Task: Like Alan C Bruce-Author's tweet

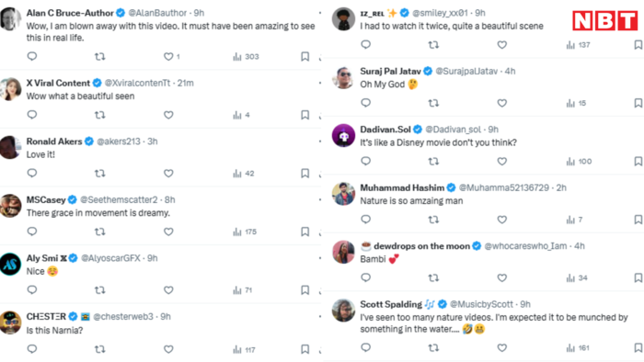Action: pos(168,57)
